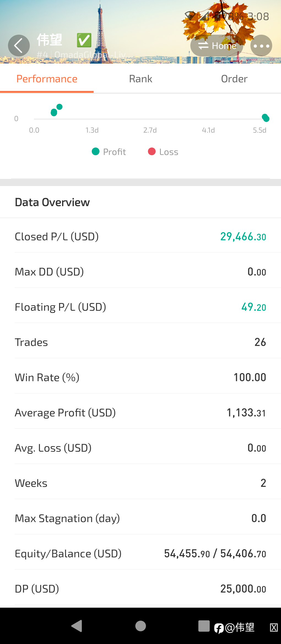Screen dimensions: 281x644
Task: Open the three-dot more options menu
Action: [x=261, y=46]
